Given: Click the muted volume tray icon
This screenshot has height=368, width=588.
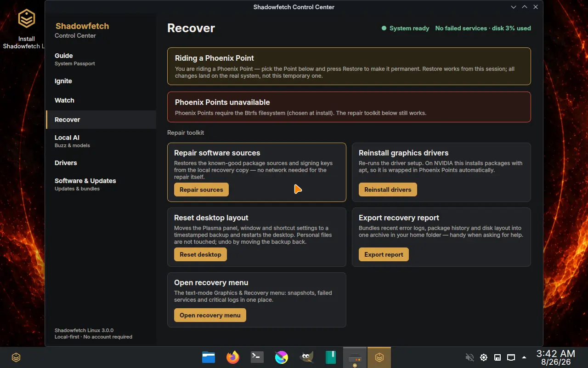Looking at the screenshot, I should (x=469, y=357).
